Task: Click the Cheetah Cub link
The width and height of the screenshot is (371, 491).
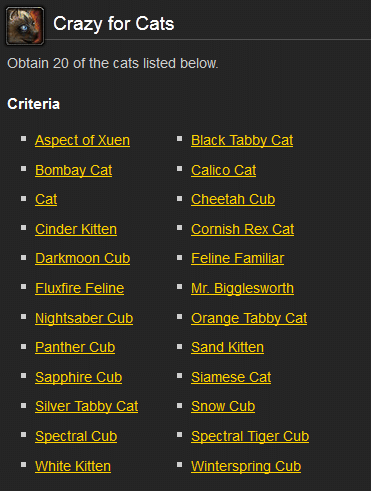Action: click(233, 199)
